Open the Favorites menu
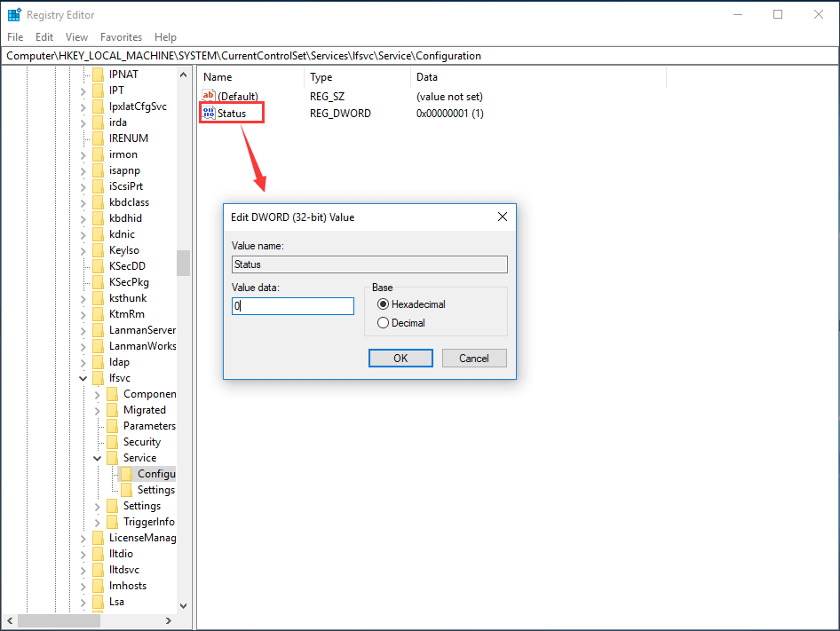Image resolution: width=840 pixels, height=631 pixels. click(x=121, y=37)
